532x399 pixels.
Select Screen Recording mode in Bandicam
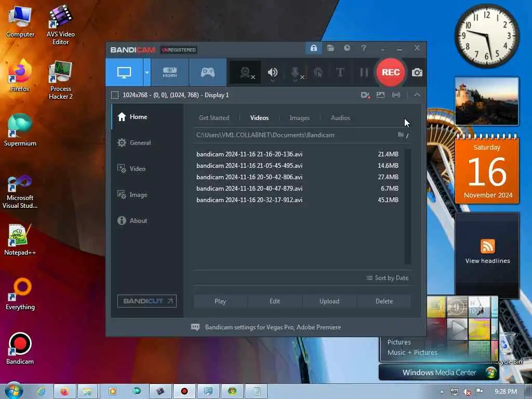coord(124,72)
